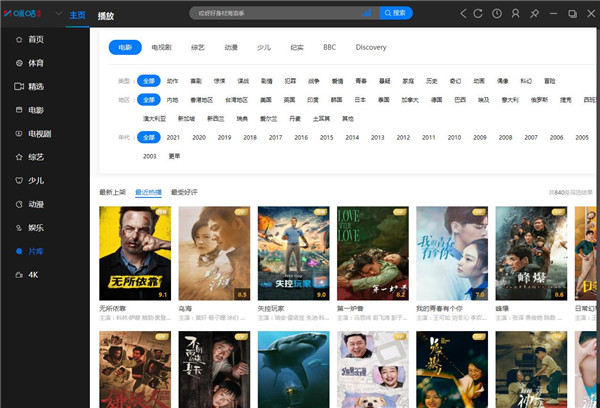
Task: Open 4K section in the sidebar
Action: point(33,274)
